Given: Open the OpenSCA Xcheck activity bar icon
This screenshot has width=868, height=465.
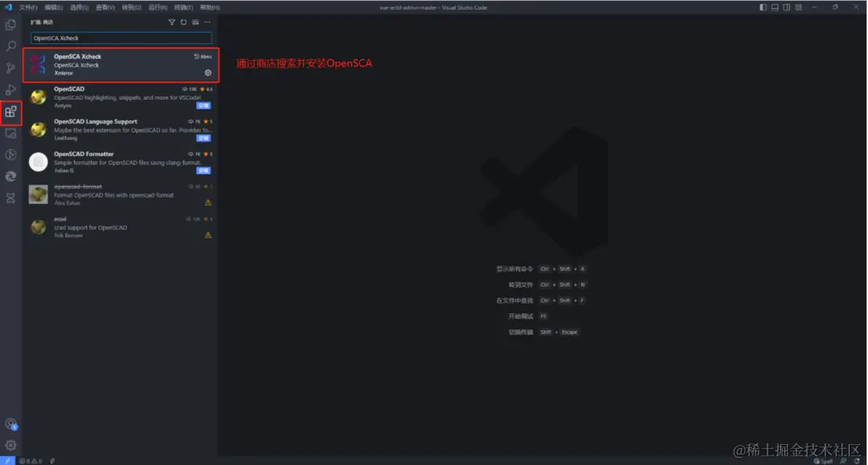Looking at the screenshot, I should coord(10,198).
